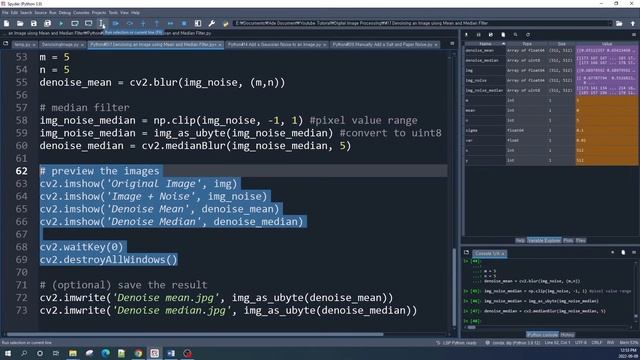Click LSP Python ready status indicator
This screenshot has height=360, width=640.
tap(456, 342)
